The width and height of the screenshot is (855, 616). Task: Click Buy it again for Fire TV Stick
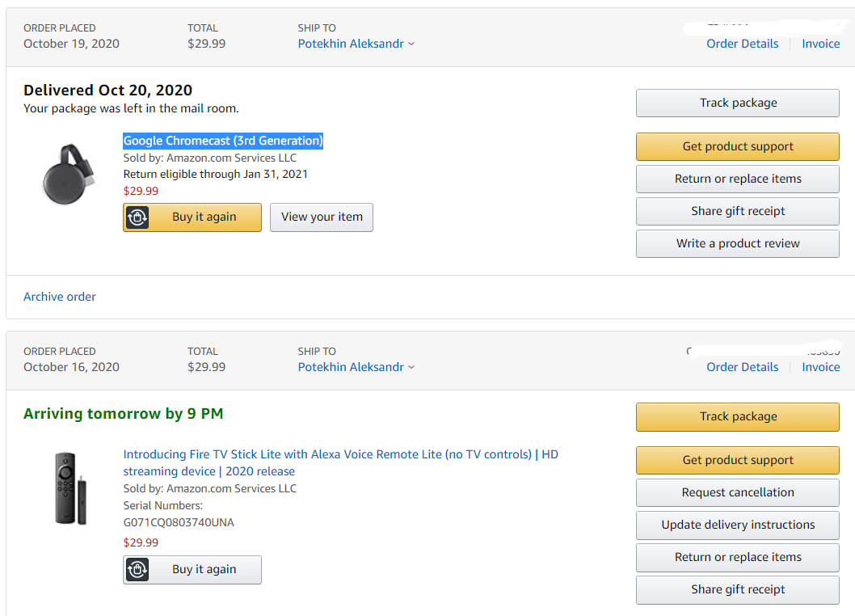[192, 570]
